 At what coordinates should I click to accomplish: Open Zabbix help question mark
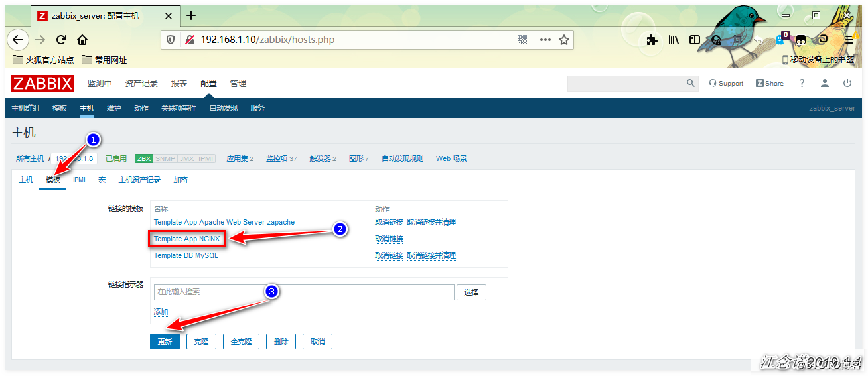click(802, 84)
